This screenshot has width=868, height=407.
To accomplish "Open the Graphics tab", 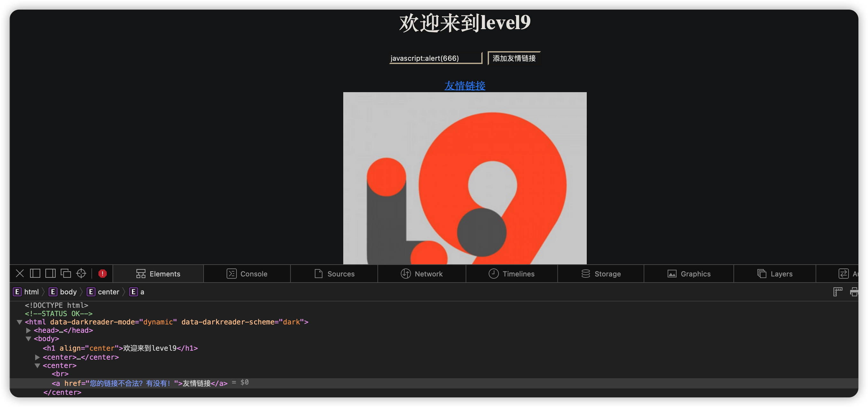I will coord(689,274).
